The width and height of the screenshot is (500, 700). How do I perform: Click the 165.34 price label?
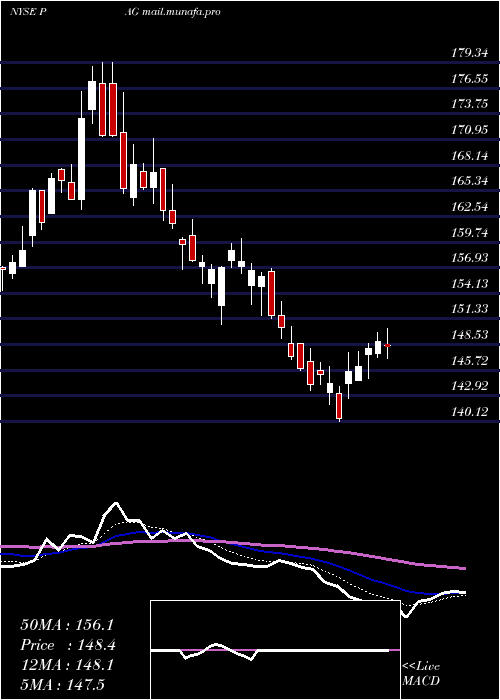click(x=469, y=182)
